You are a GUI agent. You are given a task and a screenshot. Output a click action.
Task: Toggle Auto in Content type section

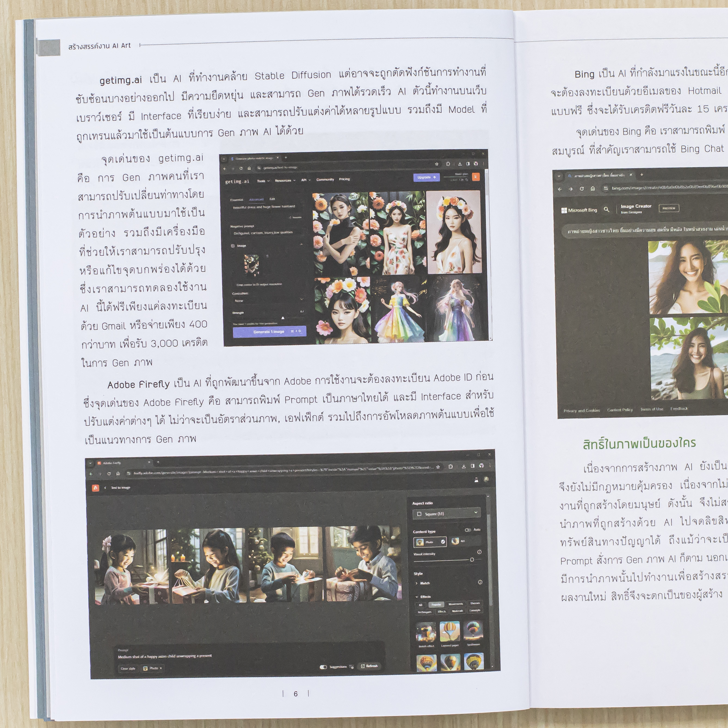[468, 530]
